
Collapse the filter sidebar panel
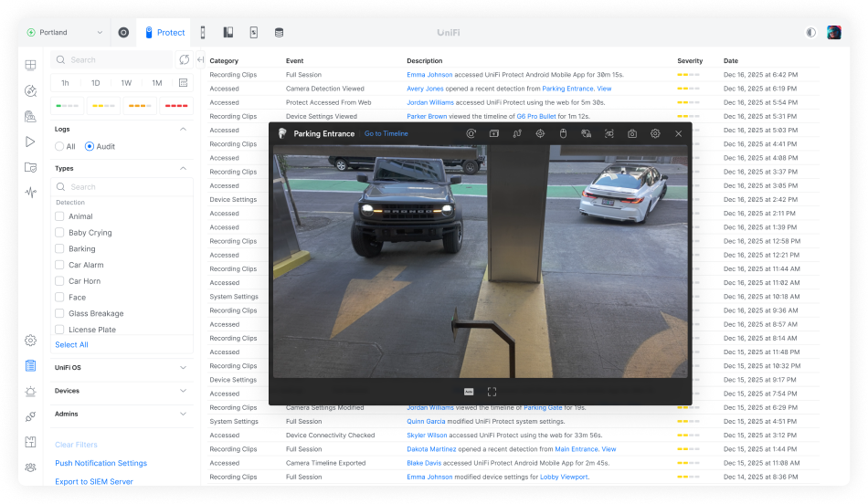tap(200, 60)
